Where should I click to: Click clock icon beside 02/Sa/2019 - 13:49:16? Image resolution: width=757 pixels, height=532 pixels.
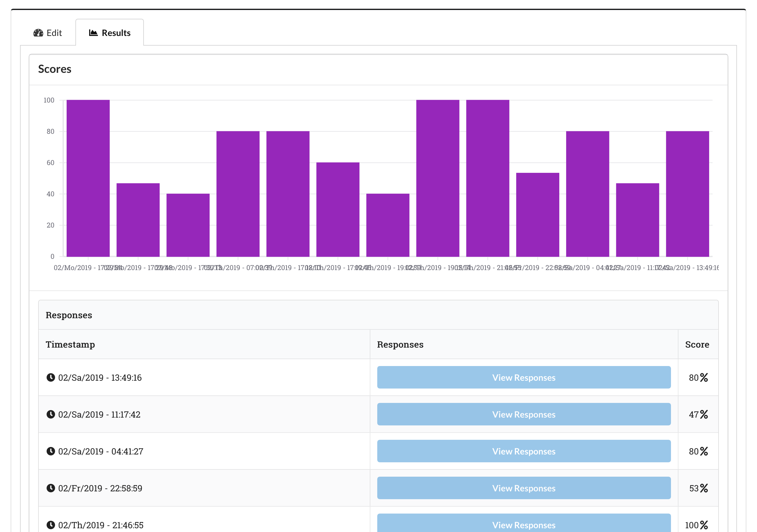click(51, 378)
